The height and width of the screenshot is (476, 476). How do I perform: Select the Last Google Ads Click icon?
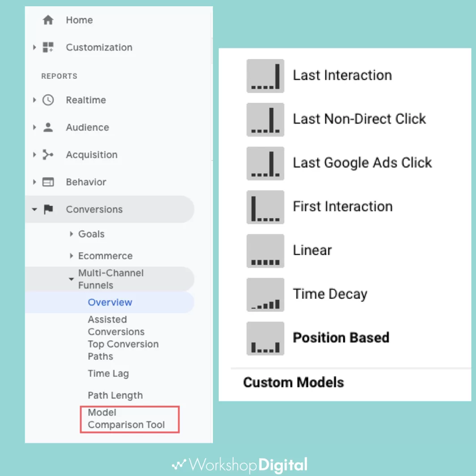(265, 163)
